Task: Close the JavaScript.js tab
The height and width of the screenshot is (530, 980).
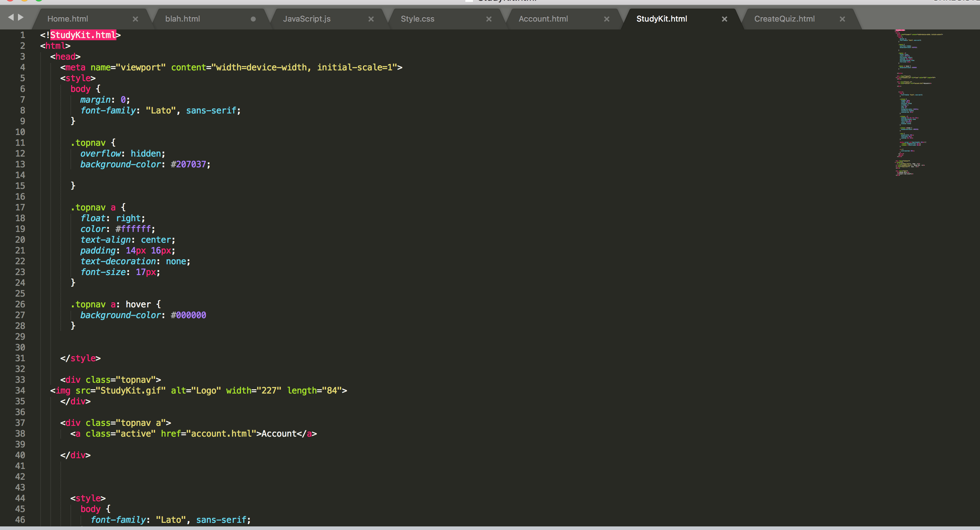Action: pyautogui.click(x=371, y=19)
